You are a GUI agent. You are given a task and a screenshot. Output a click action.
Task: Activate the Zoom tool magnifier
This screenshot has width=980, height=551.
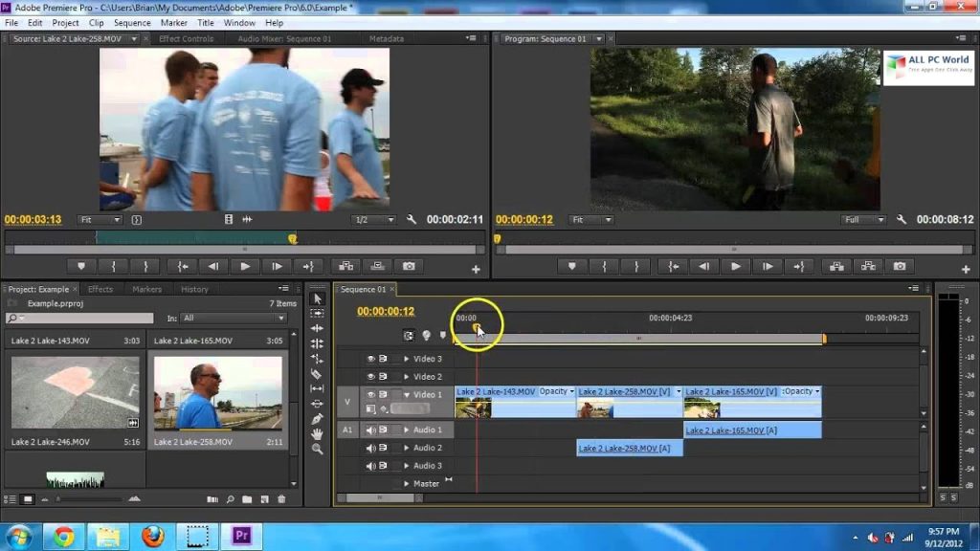tap(317, 449)
